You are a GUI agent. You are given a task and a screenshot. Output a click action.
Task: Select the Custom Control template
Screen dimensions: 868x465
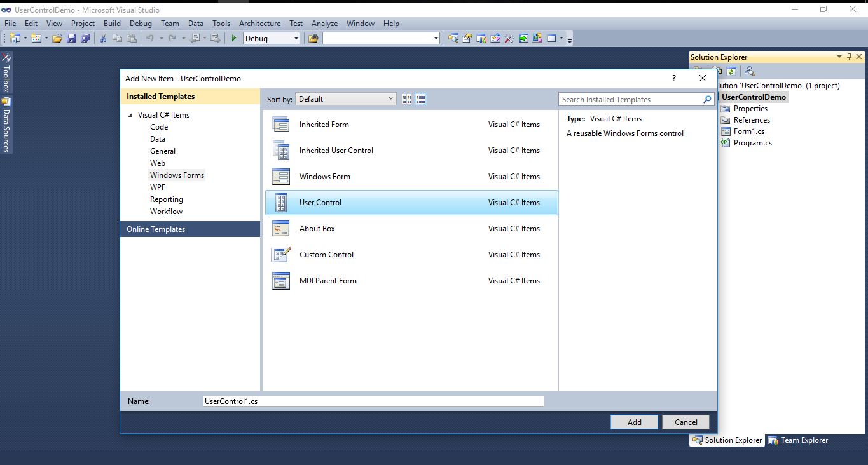coord(411,255)
